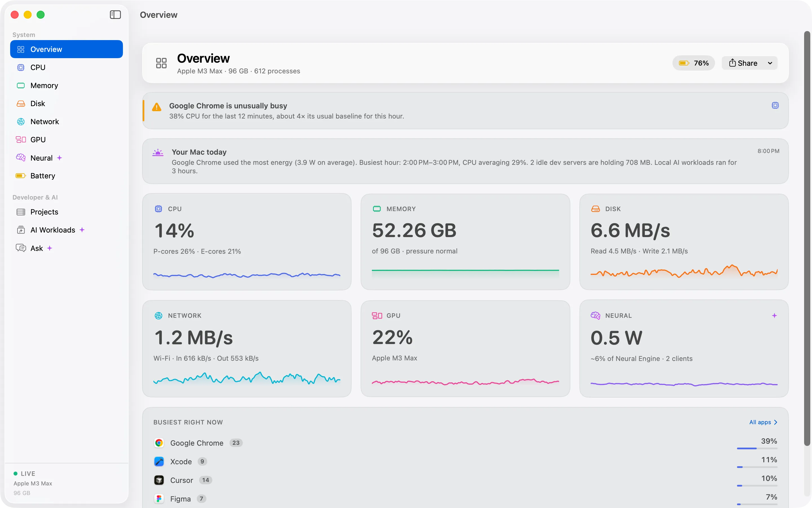Open the GPU 22% card
This screenshot has height=508, width=812.
point(465,349)
